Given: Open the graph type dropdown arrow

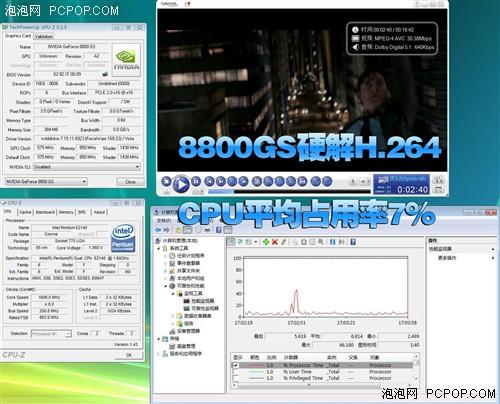Looking at the screenshot, I should (x=256, y=242).
